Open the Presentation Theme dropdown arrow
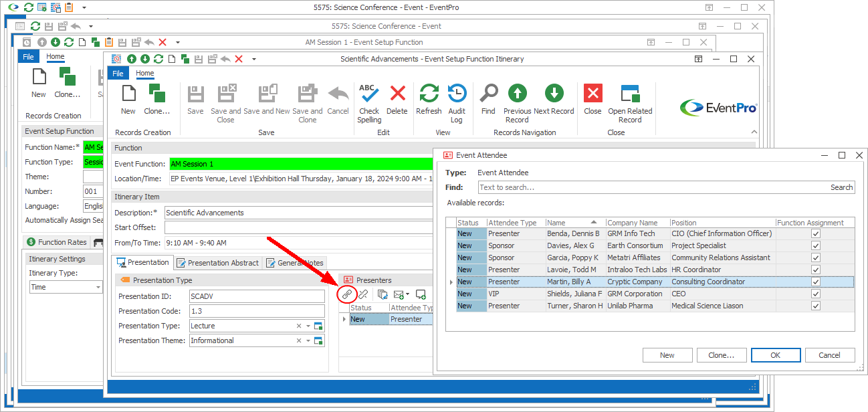868x412 pixels. [308, 340]
